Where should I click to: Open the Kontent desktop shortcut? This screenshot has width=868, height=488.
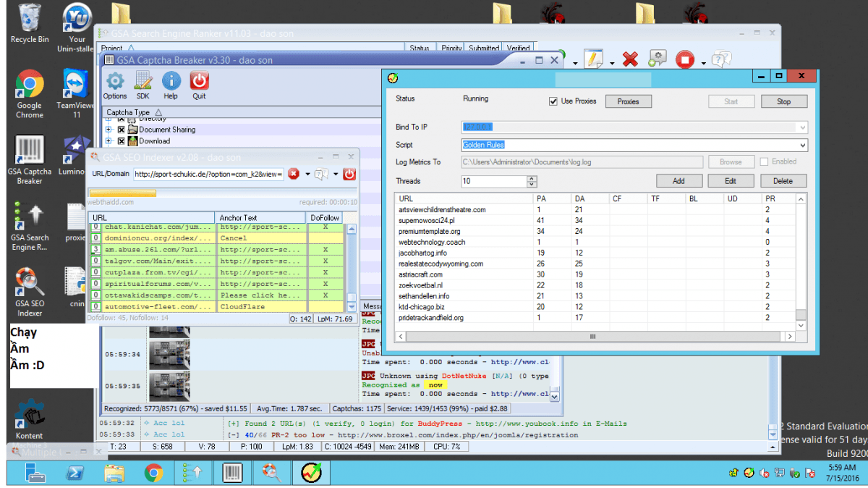point(30,420)
